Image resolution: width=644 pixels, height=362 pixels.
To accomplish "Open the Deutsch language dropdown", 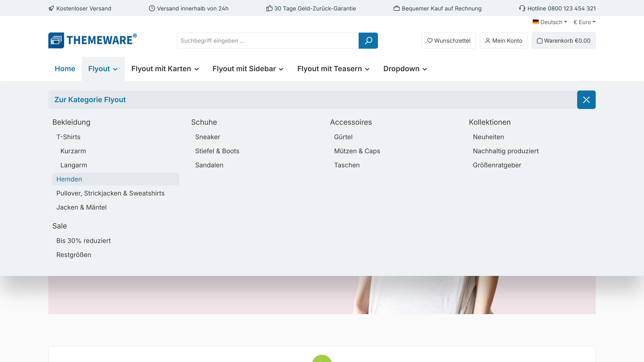I will (x=550, y=22).
